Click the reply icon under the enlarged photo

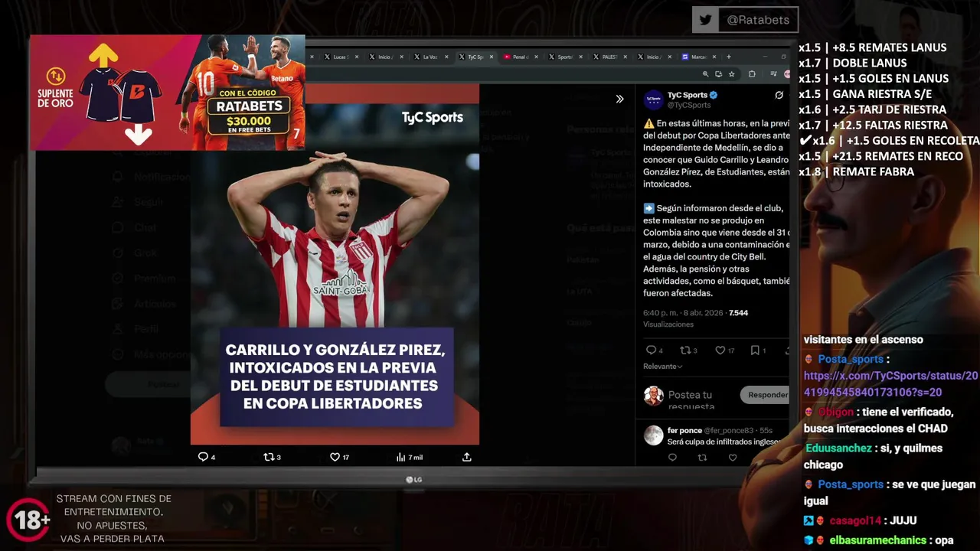[203, 457]
